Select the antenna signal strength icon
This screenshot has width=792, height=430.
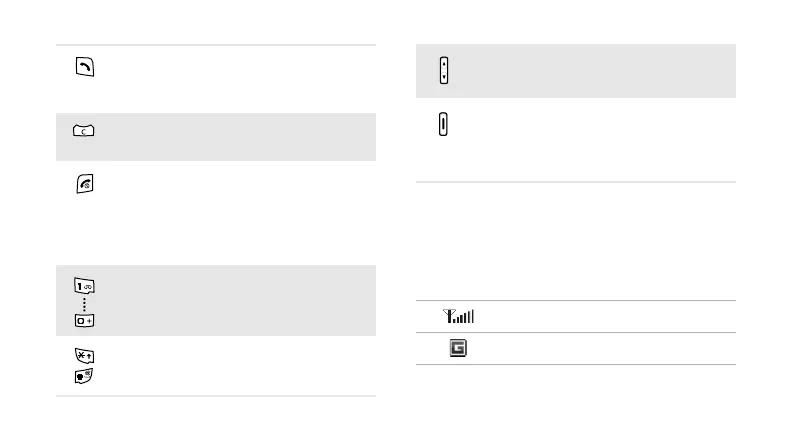(462, 317)
